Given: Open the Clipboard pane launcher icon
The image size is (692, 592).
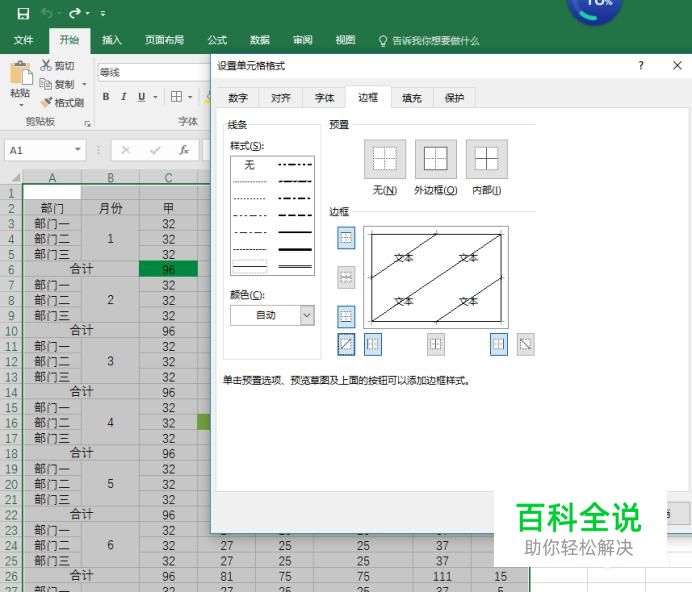Looking at the screenshot, I should click(x=87, y=124).
